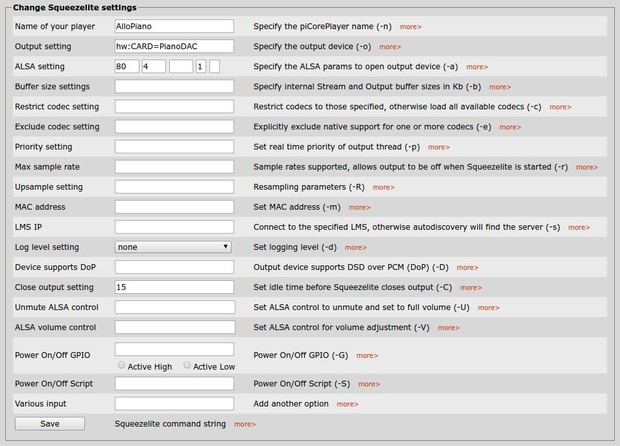This screenshot has width=620, height=446.
Task: Open more> link for output device (-o)
Action: coord(390,47)
